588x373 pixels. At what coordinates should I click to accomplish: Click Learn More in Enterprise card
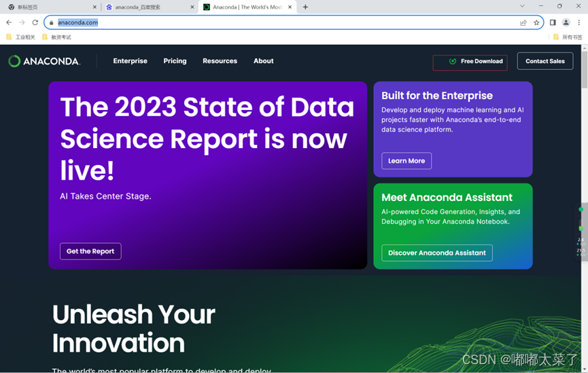pos(407,161)
